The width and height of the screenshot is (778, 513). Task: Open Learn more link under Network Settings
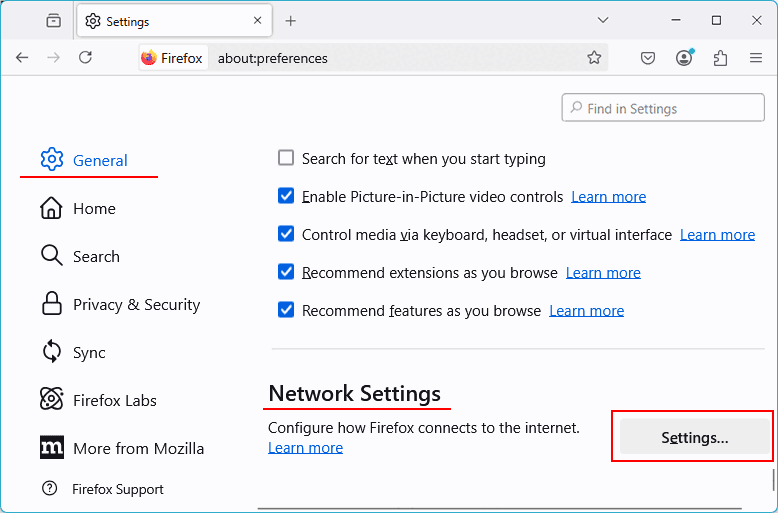coord(305,447)
